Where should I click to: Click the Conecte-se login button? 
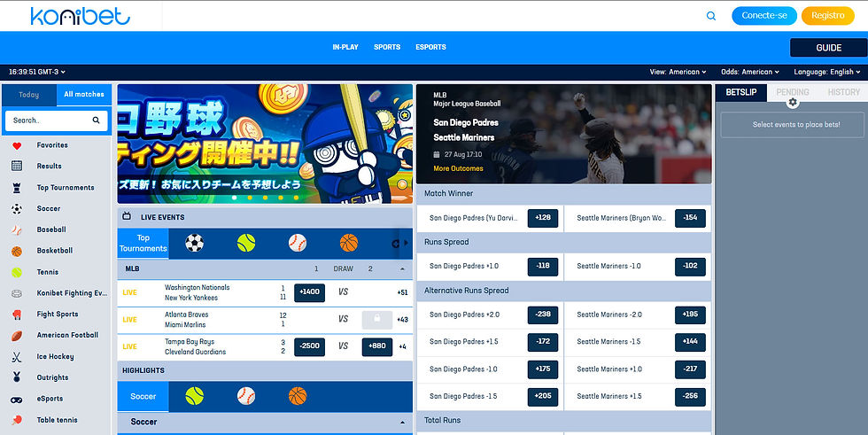coord(763,15)
